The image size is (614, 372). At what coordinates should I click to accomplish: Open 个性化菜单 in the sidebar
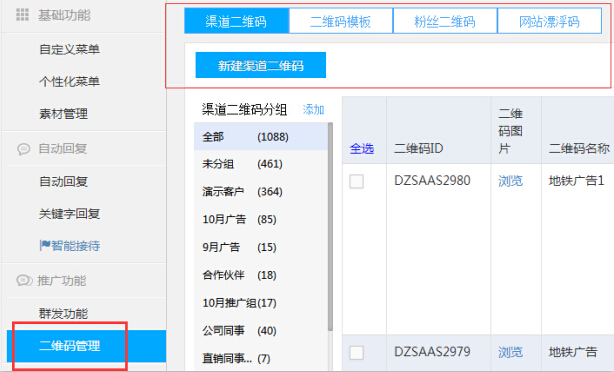[69, 81]
